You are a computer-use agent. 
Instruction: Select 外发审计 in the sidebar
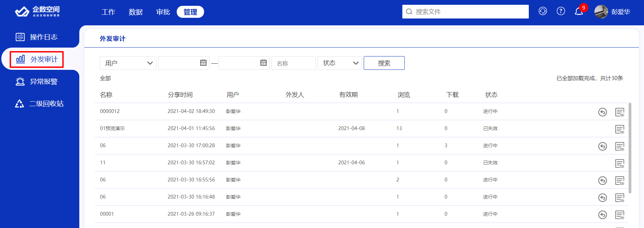(37, 59)
